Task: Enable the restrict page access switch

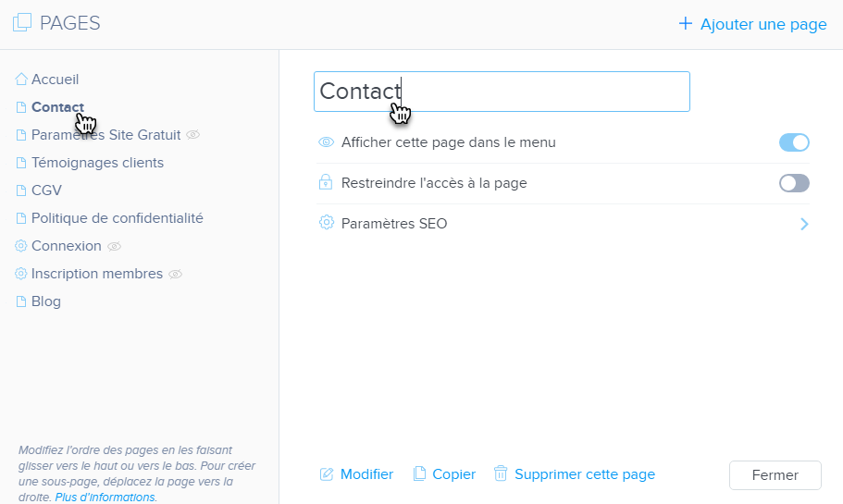Action: (794, 183)
